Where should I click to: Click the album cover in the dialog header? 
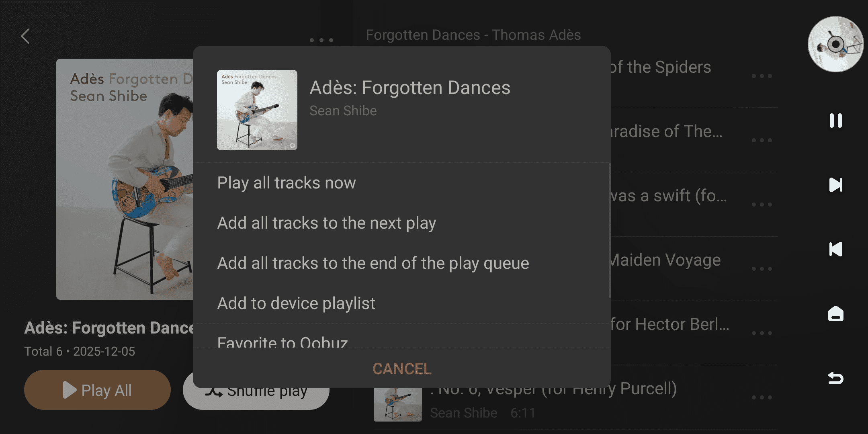click(257, 110)
